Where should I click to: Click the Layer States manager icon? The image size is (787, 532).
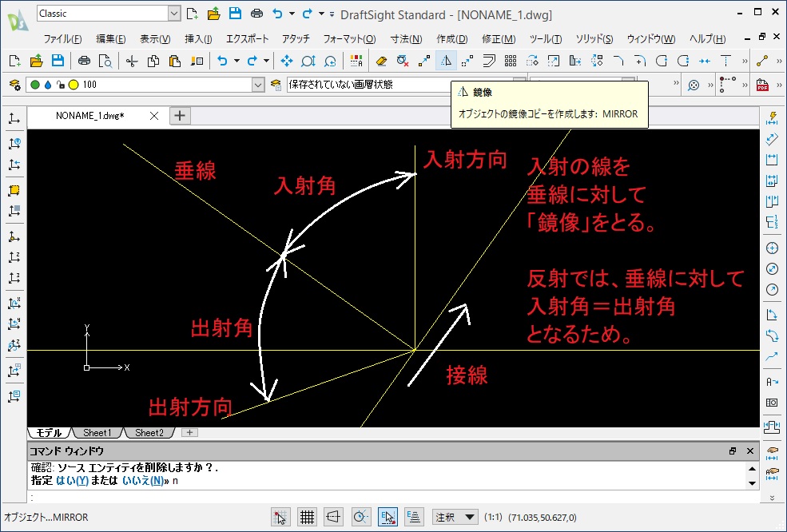276,85
